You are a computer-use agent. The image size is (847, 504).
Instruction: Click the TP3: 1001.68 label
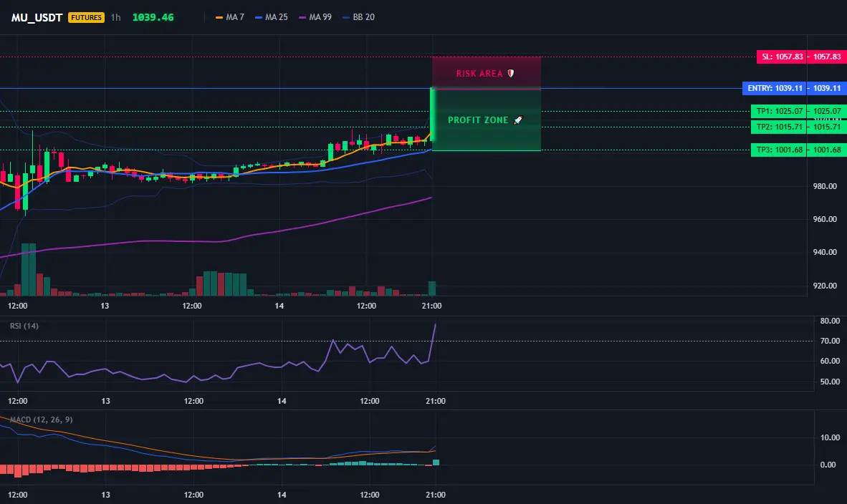pos(779,150)
